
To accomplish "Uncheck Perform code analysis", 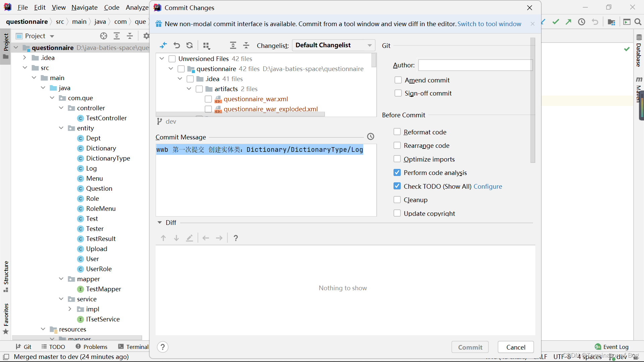I will pos(397,173).
